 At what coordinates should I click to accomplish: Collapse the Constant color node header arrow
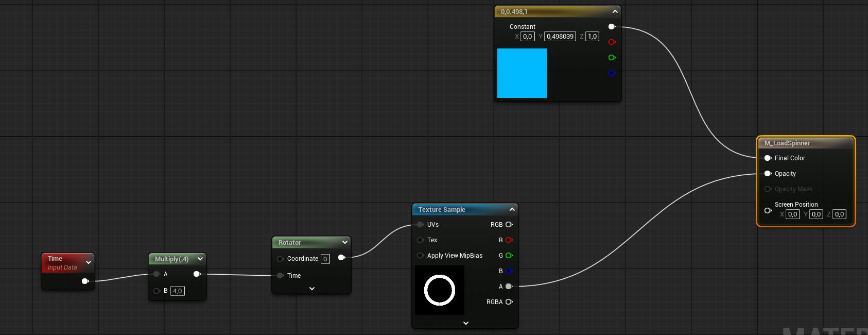point(615,11)
